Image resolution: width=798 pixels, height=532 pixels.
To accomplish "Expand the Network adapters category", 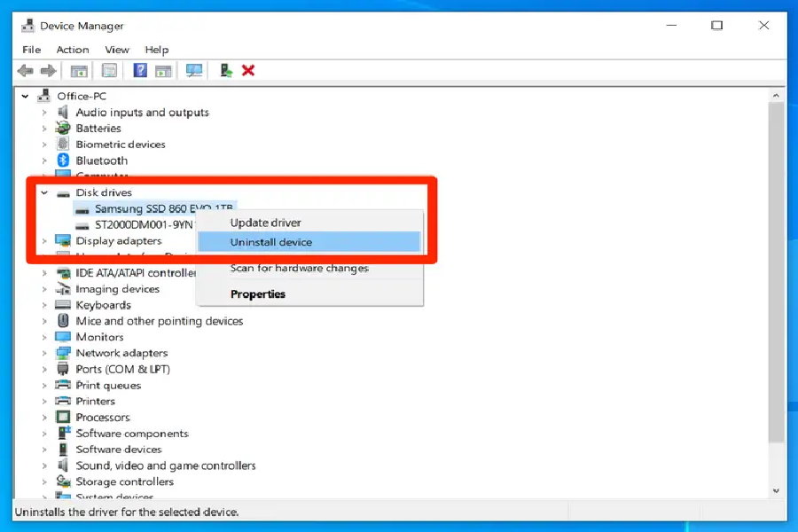I will pos(44,353).
